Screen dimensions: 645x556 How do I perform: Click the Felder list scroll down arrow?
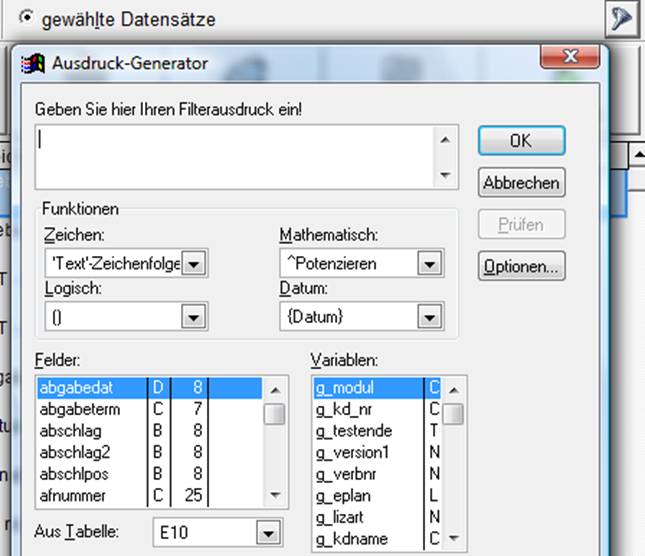click(x=274, y=495)
